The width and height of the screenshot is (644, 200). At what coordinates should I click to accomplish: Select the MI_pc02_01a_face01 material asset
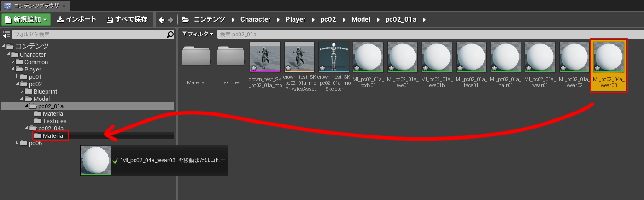pos(471,58)
